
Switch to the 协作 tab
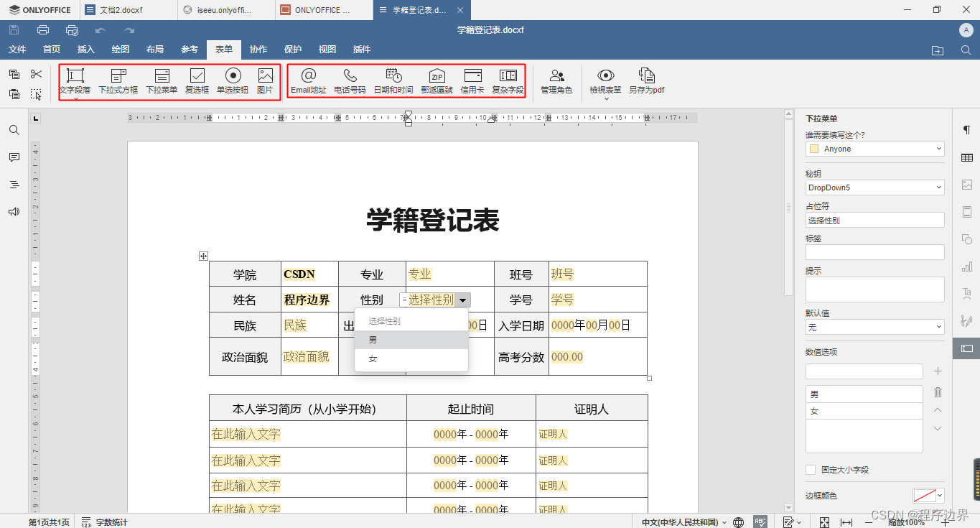click(x=258, y=50)
